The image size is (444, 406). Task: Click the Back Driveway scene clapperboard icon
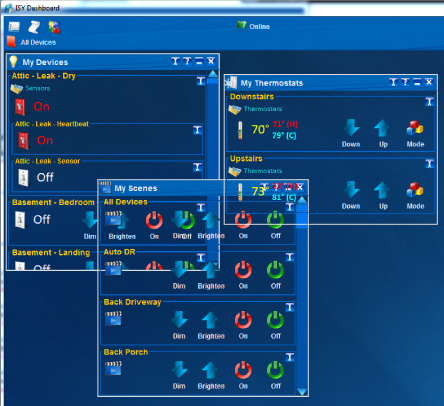(x=113, y=319)
